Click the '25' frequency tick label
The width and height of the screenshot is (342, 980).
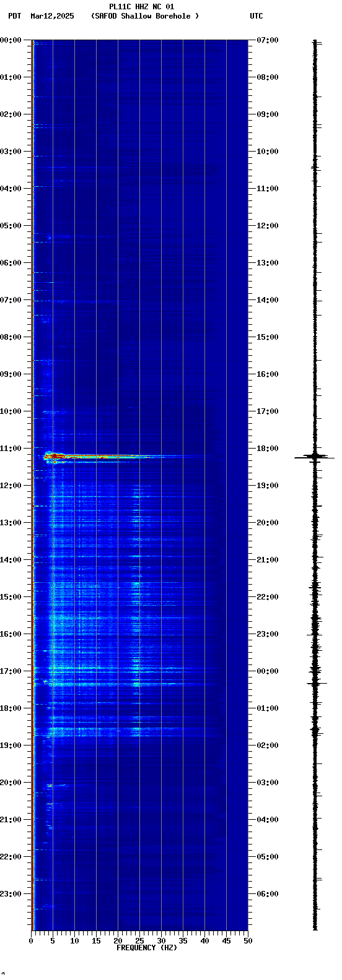(139, 941)
